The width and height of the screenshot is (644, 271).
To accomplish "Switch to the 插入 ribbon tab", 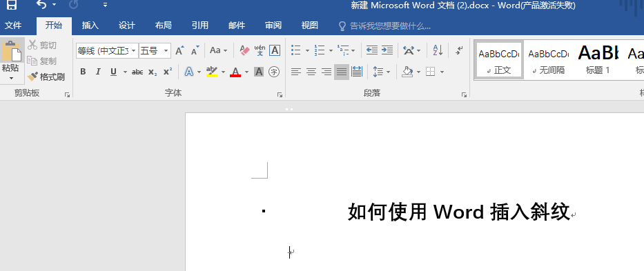I will [x=90, y=26].
